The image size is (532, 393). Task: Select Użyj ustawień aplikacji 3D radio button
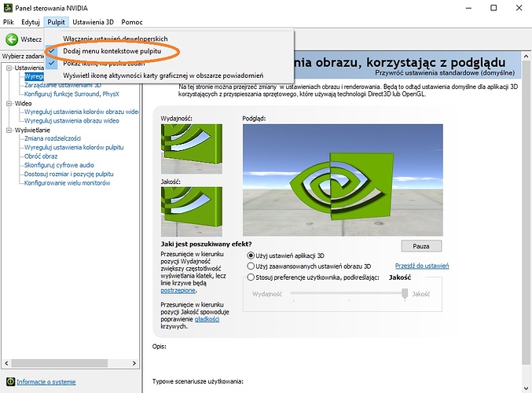251,255
